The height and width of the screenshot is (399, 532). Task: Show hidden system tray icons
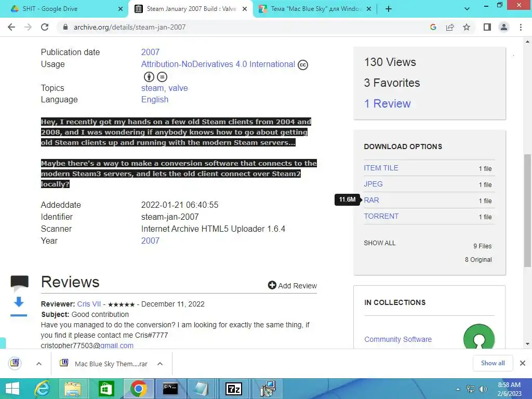(458, 389)
